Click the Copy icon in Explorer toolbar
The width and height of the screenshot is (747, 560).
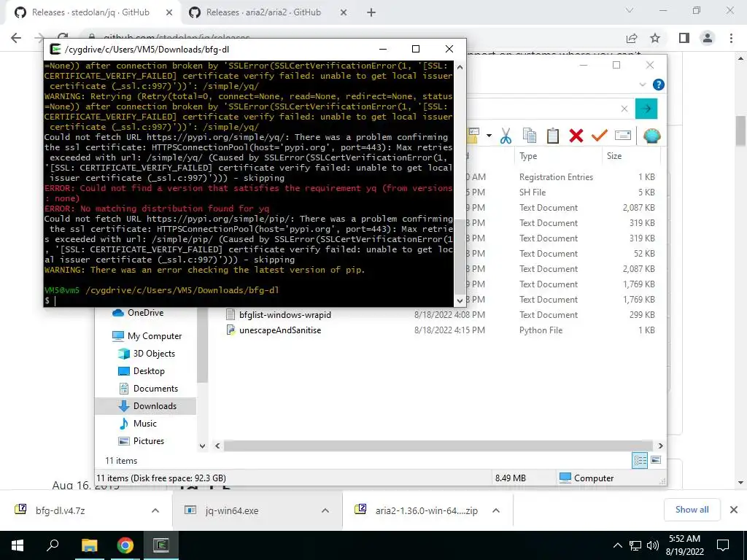click(x=530, y=136)
